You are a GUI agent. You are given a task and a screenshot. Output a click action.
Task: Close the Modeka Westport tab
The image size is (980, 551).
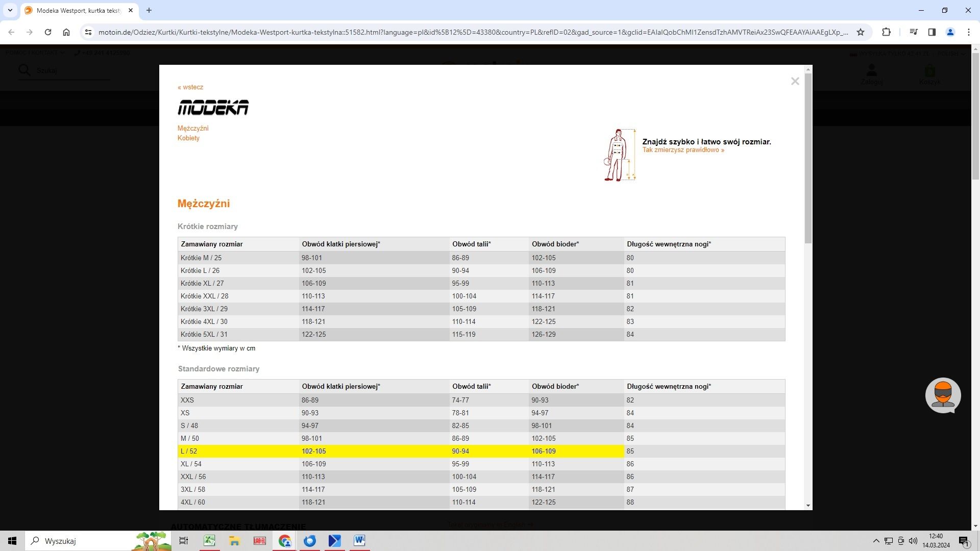coord(131,10)
